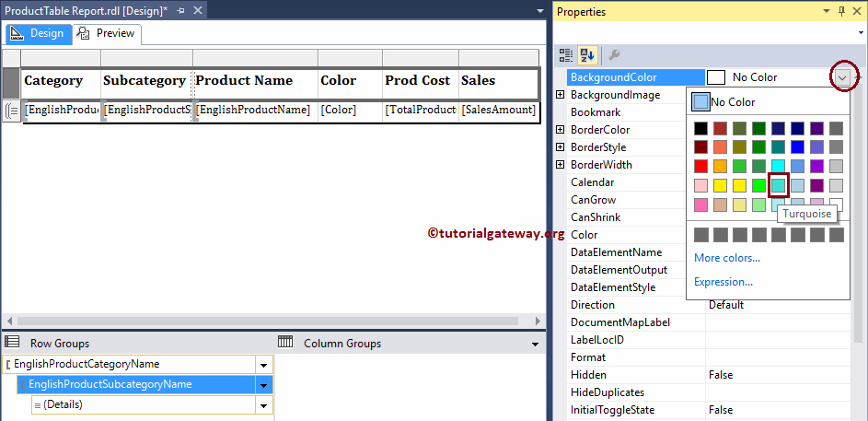Open EnglishProductSubcategoryName group dropdown
The image size is (868, 421).
point(264,385)
